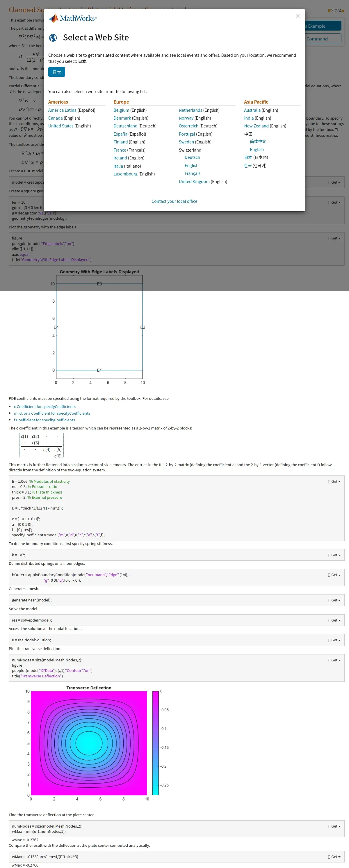The image size is (349, 868).
Task: Select Switzerland Français option
Action: point(192,173)
